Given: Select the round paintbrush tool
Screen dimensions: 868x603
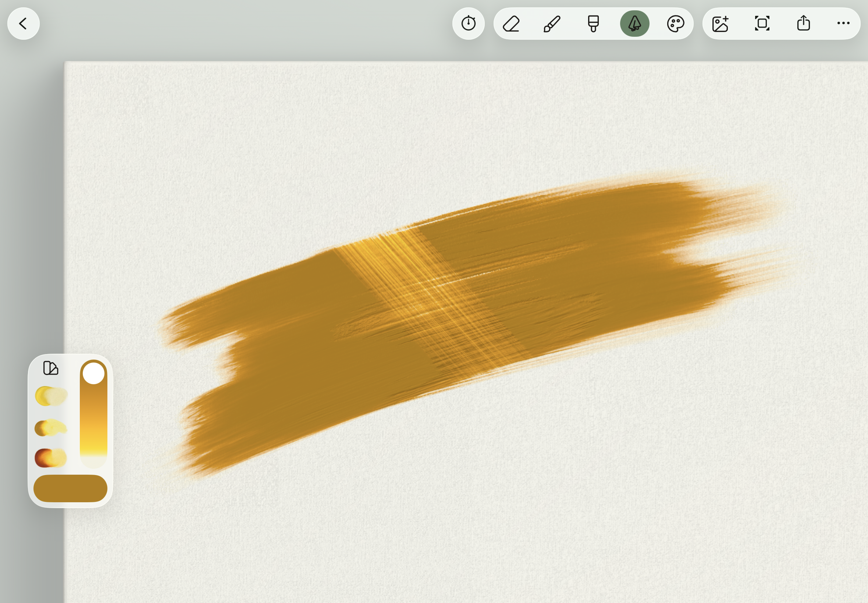Looking at the screenshot, I should [552, 24].
